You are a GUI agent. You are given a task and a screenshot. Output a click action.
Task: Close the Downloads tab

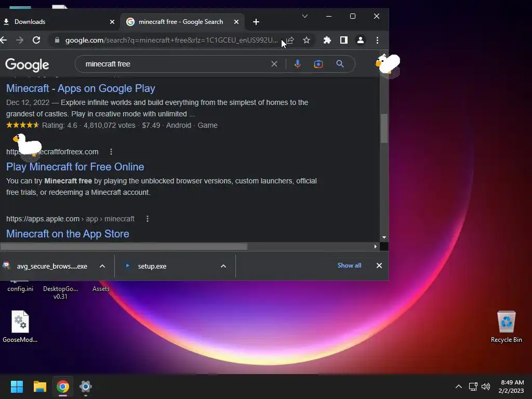[112, 22]
